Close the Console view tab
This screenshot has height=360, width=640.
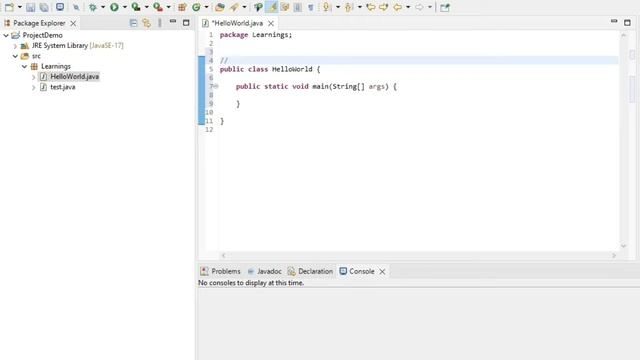tap(382, 271)
